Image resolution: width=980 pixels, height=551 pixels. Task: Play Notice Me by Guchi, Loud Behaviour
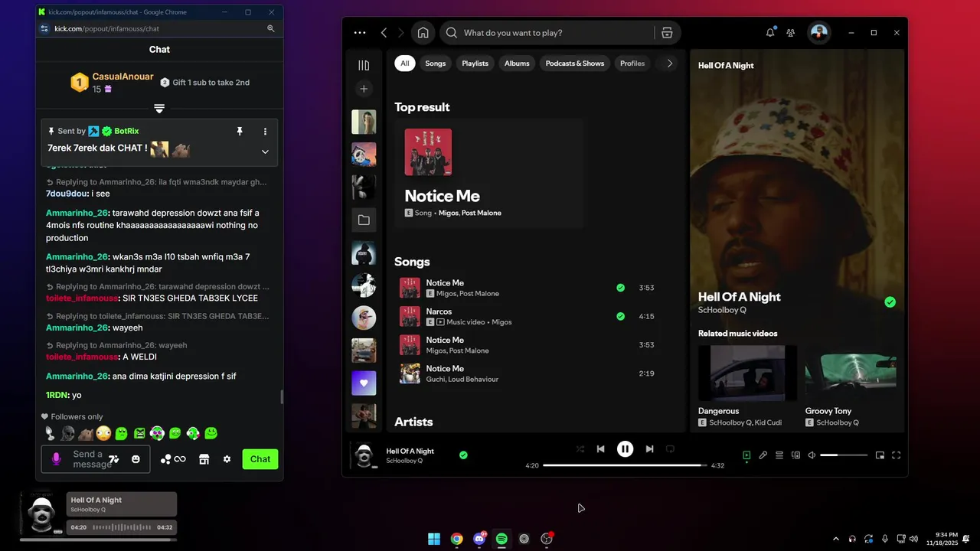(528, 373)
